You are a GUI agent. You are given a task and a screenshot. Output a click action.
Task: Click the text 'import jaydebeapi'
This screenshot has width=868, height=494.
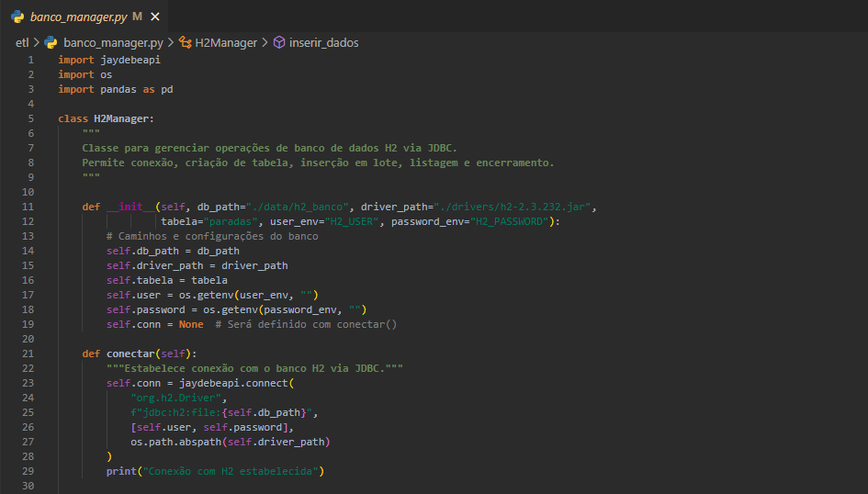pos(109,60)
